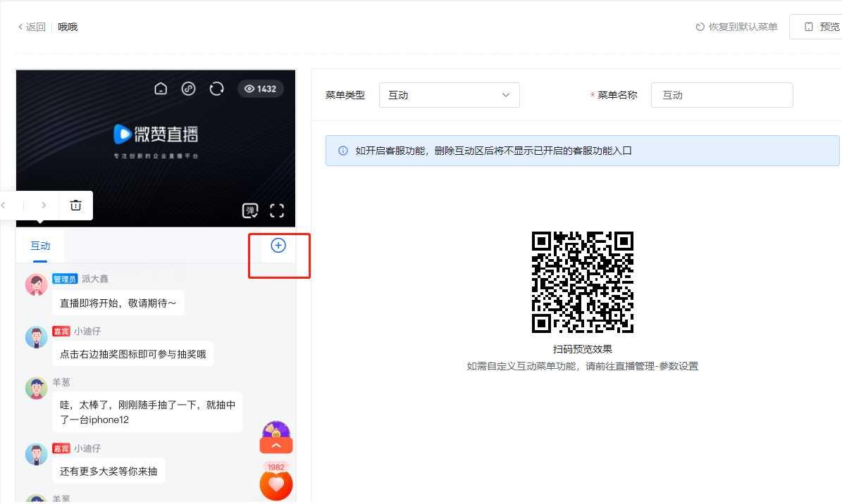Click the 扫码预览效果 caption
The height and width of the screenshot is (504, 842).
pos(583,349)
